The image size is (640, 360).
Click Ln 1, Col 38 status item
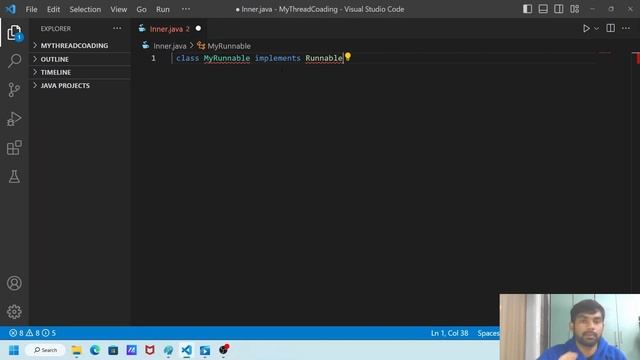tap(449, 333)
